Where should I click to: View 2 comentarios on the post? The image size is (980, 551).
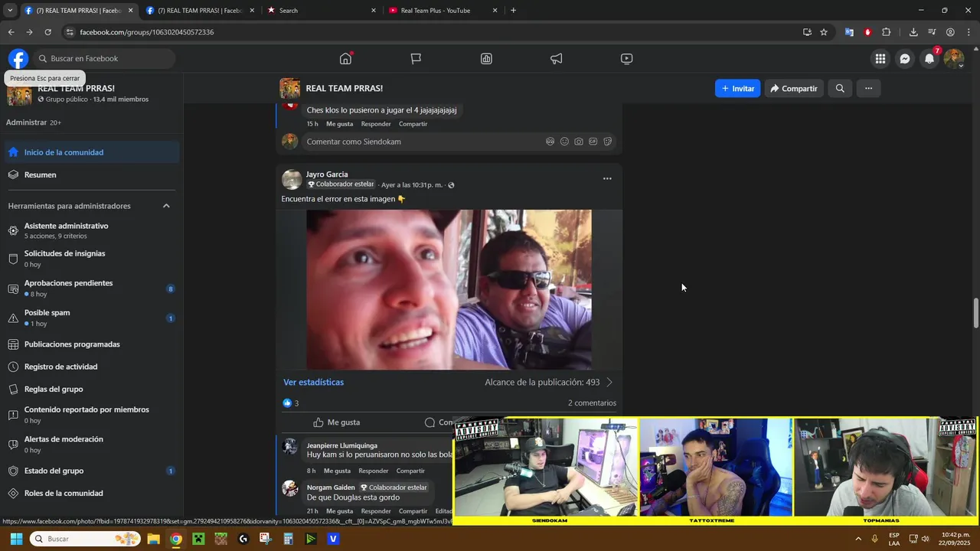[x=592, y=403]
